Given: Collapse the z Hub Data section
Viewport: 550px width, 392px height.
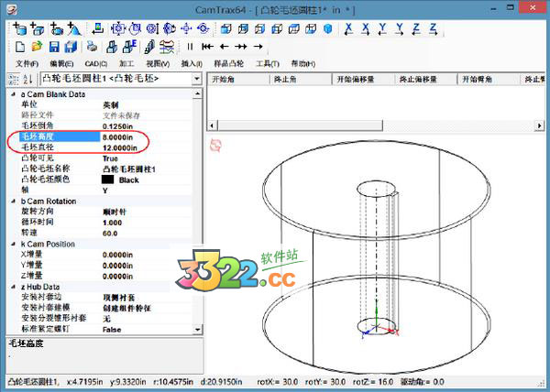Looking at the screenshot, I should (x=14, y=287).
